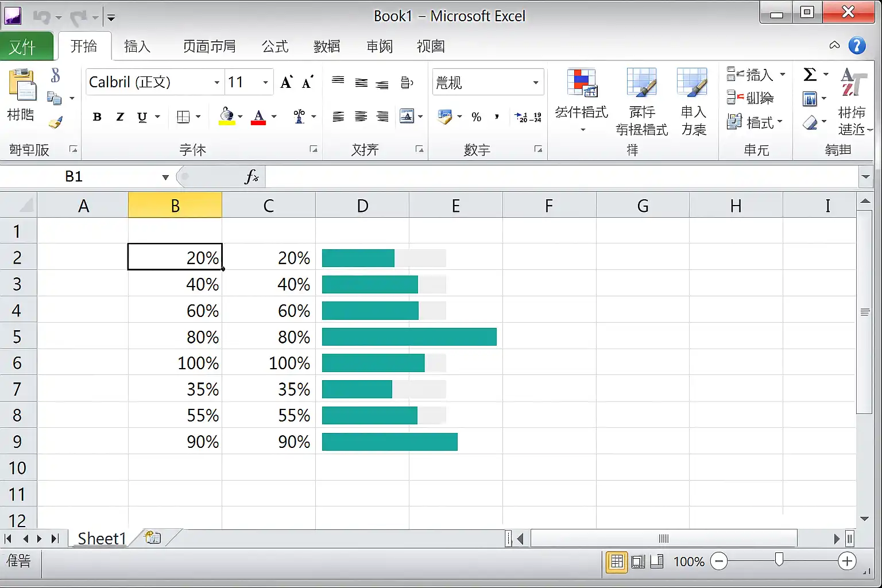Click the vertical scrollbar down arrow
The width and height of the screenshot is (882, 588).
tap(865, 519)
